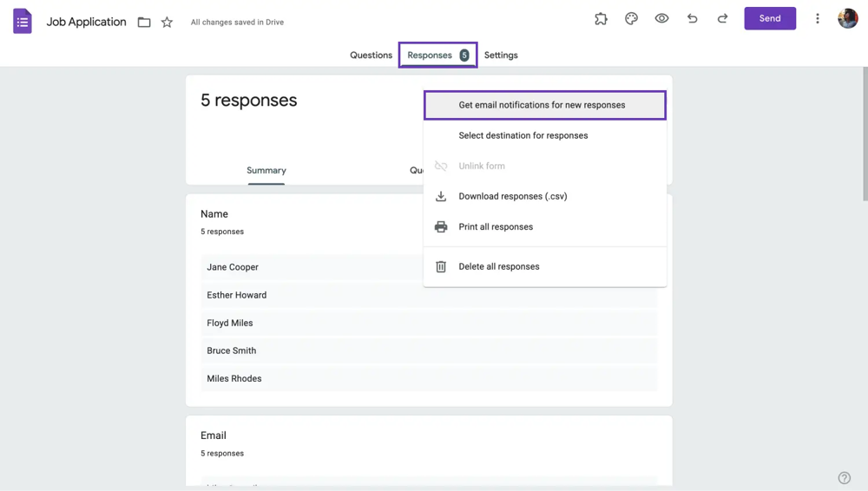Preview form with the eye icon
The height and width of the screenshot is (491, 868).
(661, 18)
